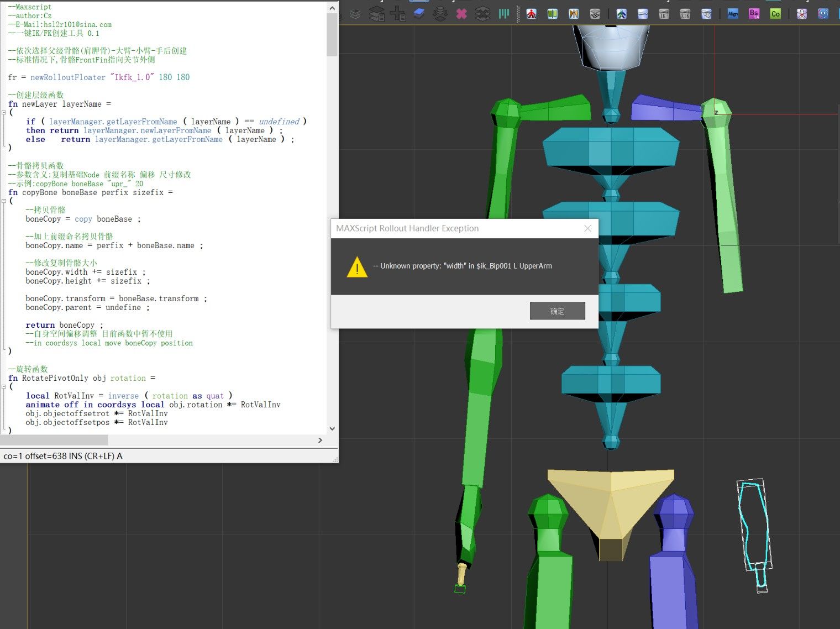
Task: Click the 'fn copyBone boneBase perfix sizefix' line
Action: [x=91, y=192]
